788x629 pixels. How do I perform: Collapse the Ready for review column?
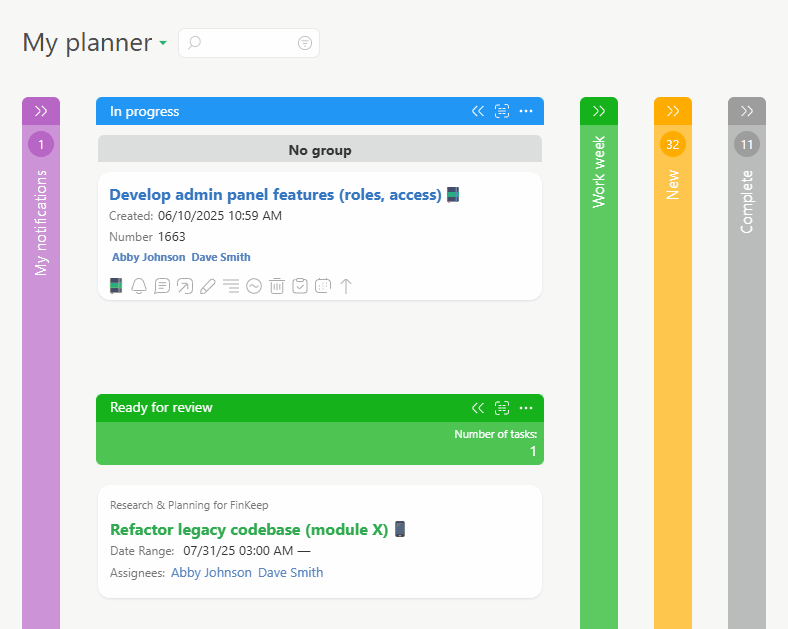[x=478, y=408]
